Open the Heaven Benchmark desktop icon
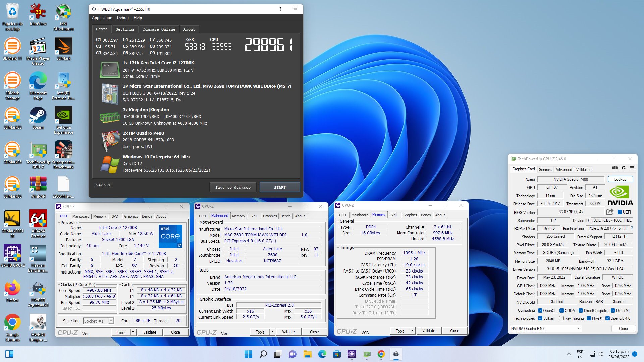Screen dimensions: 644x362 pos(38,259)
